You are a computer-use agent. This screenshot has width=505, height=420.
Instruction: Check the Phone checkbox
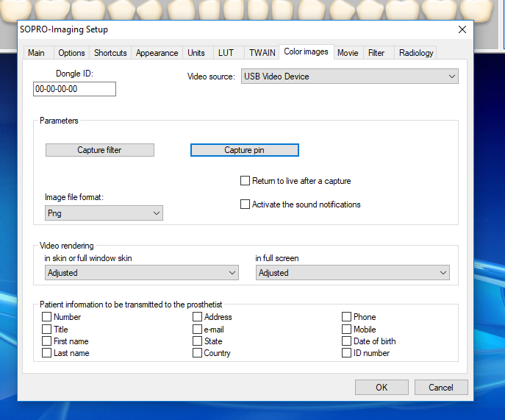[346, 317]
